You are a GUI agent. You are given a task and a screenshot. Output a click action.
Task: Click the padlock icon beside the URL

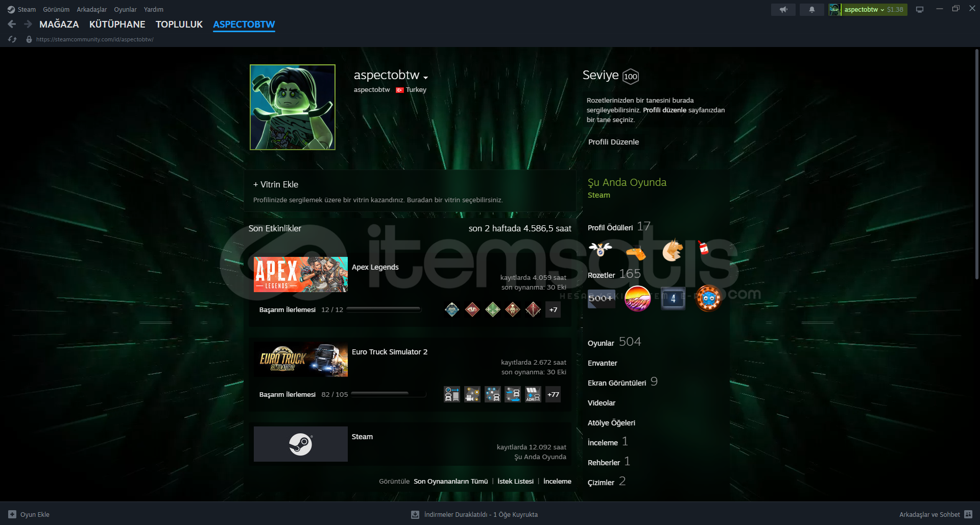(x=29, y=39)
